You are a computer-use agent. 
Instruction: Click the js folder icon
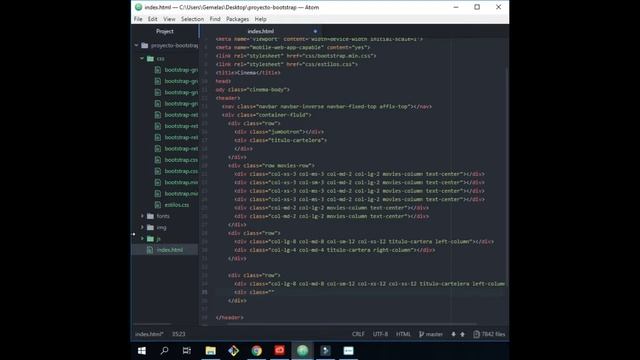pos(150,238)
